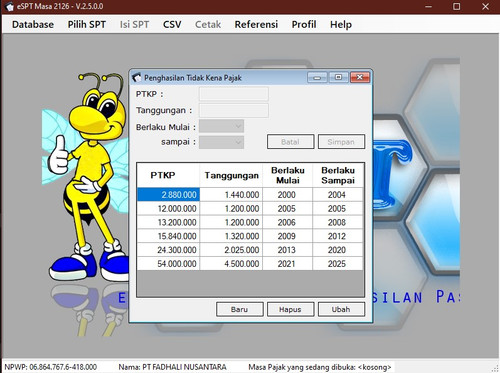Minimize the Penghasilan Tidak Kena Pajak dialog
This screenshot has height=373, width=500.
pyautogui.click(x=317, y=77)
